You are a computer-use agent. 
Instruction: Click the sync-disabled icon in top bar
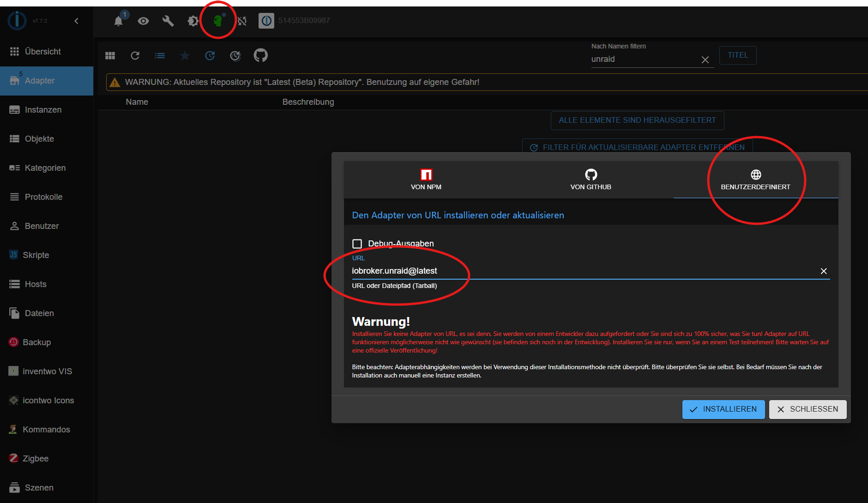click(242, 21)
